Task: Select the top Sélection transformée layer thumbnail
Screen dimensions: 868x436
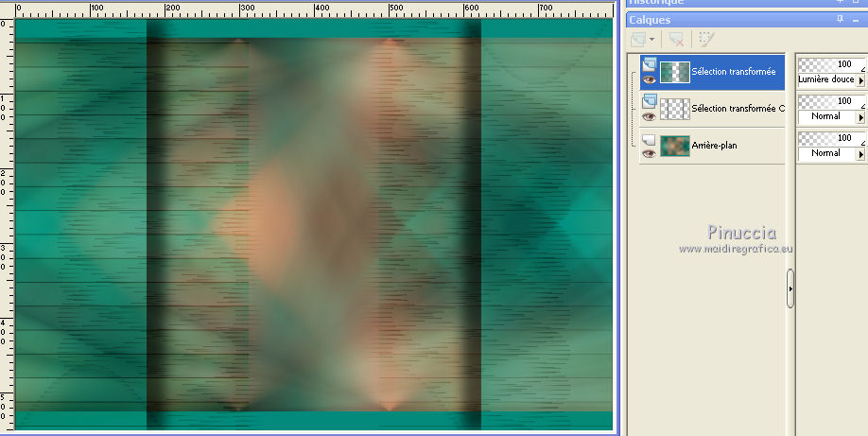Action: (x=675, y=72)
